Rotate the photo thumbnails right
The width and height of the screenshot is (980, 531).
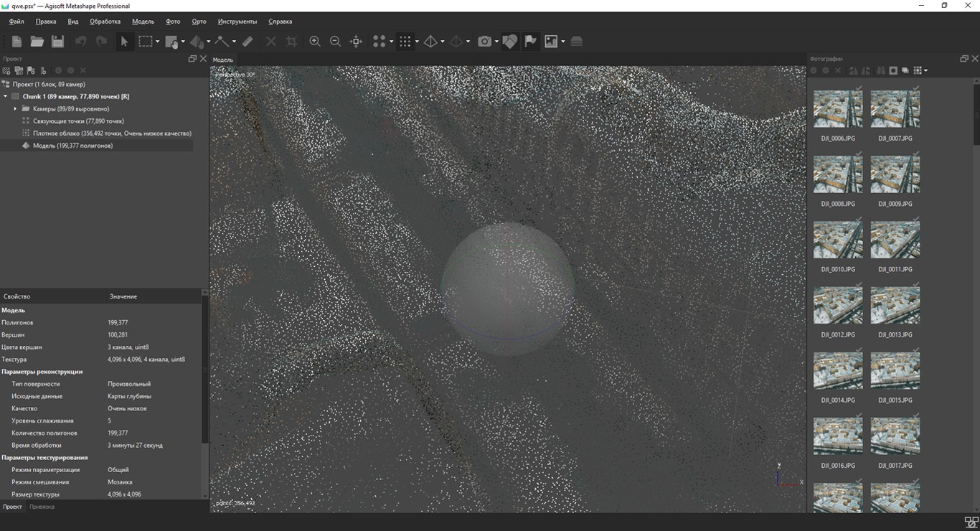click(866, 70)
